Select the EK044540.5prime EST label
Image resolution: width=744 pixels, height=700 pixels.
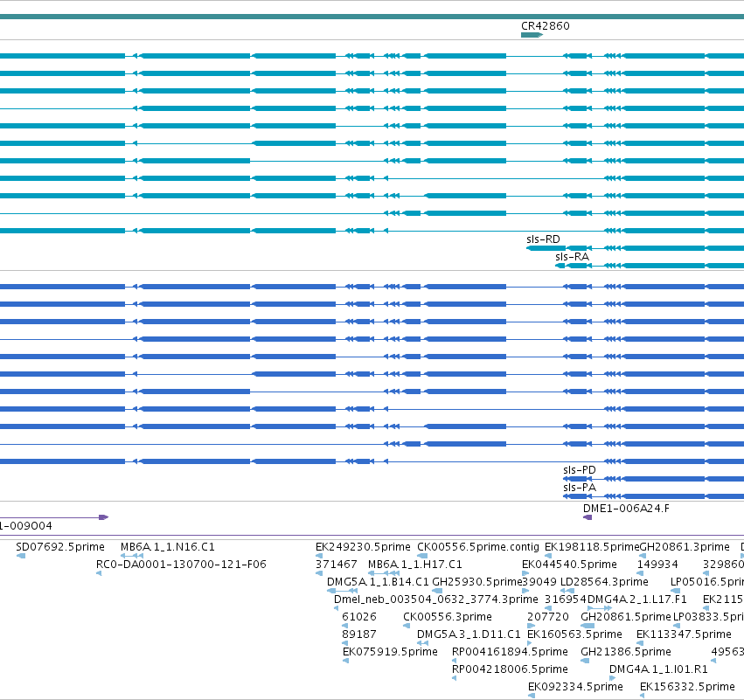point(569,565)
